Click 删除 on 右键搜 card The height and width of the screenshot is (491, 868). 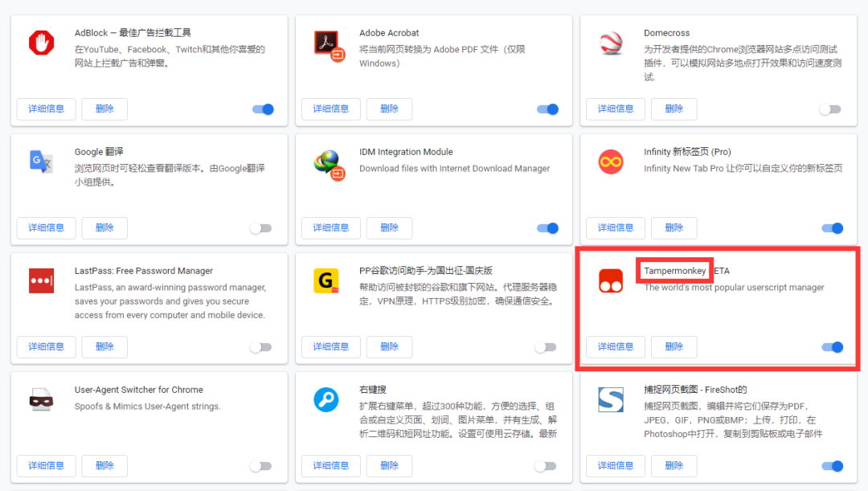point(389,466)
